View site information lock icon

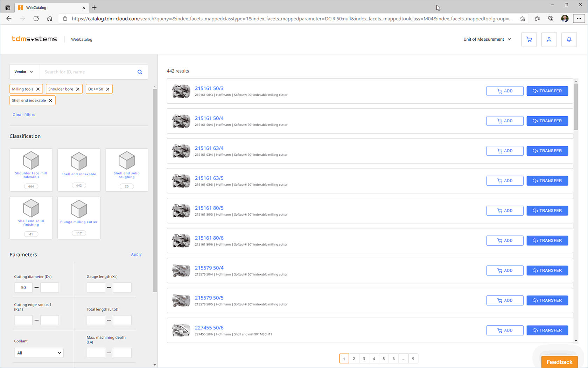pos(65,19)
